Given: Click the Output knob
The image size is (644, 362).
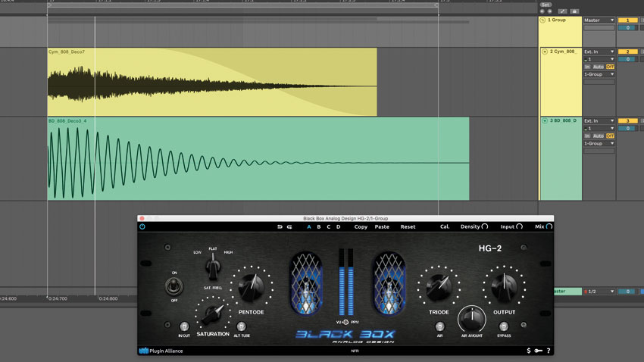Looking at the screenshot, I should 505,287.
